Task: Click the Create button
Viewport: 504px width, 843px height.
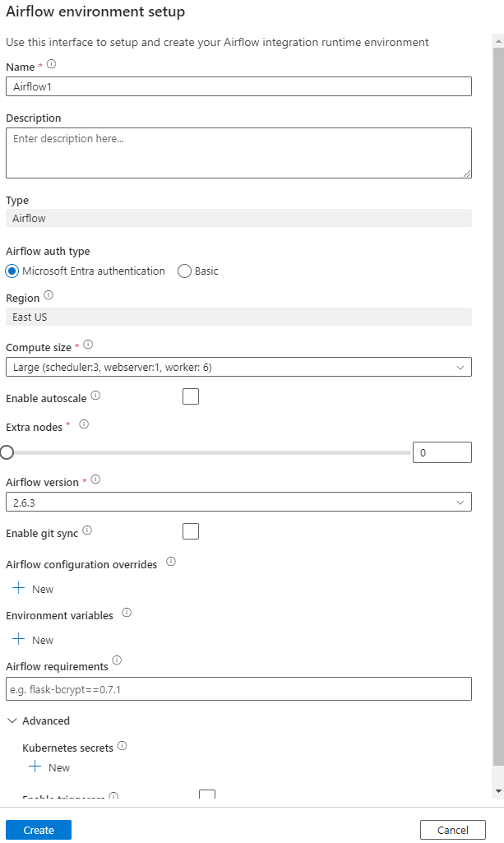Action: (38, 829)
